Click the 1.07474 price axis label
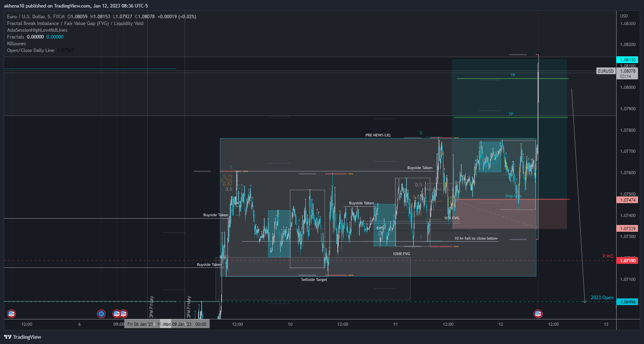Viewport: 644px width, 344px height. [627, 200]
